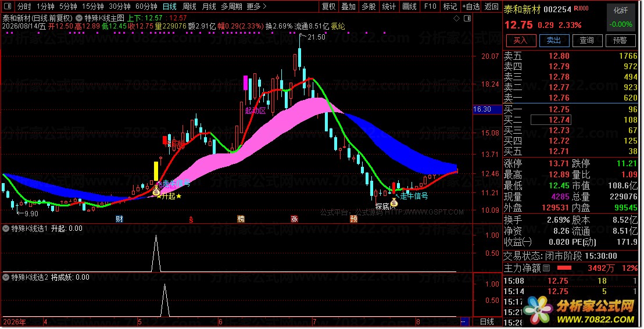The height and width of the screenshot is (329, 644).
Task: Click money bag icon near 升起 signal
Action: [x=156, y=191]
